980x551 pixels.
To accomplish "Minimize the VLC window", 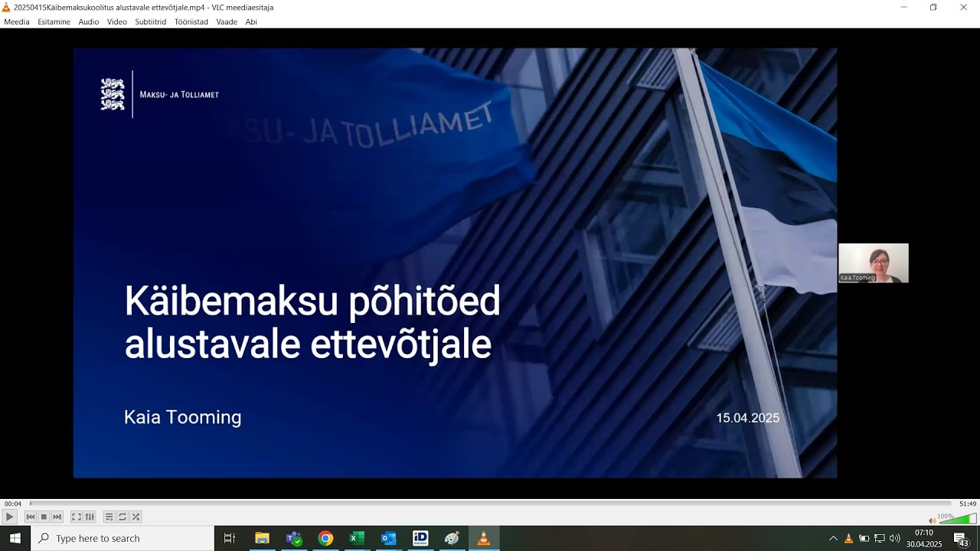I will click(x=903, y=7).
